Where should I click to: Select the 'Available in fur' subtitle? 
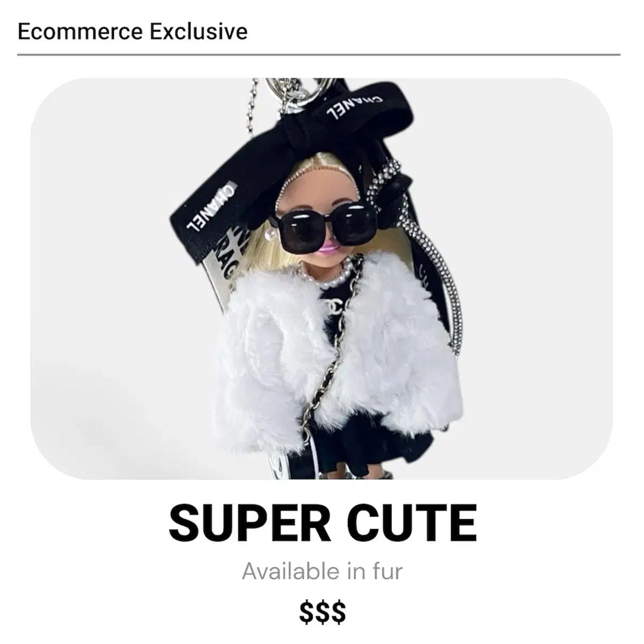tap(322, 570)
